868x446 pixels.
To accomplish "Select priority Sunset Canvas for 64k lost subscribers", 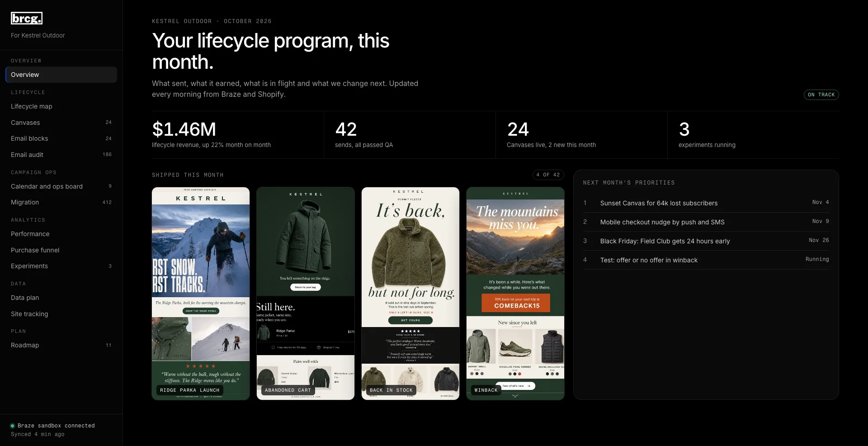I will pyautogui.click(x=706, y=203).
